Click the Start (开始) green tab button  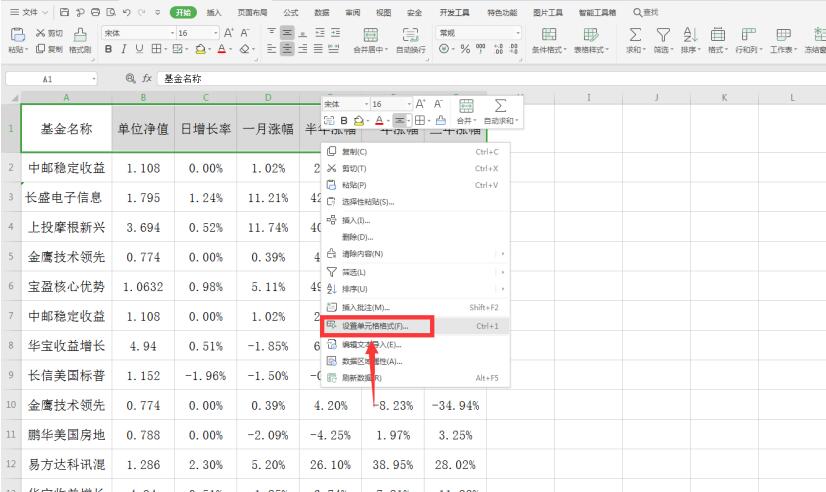pyautogui.click(x=183, y=12)
